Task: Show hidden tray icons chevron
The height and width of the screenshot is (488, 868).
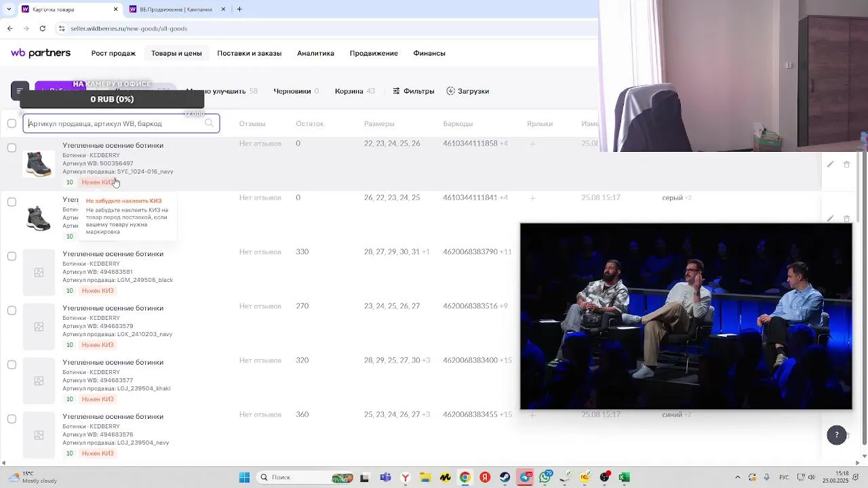Action: tap(737, 477)
